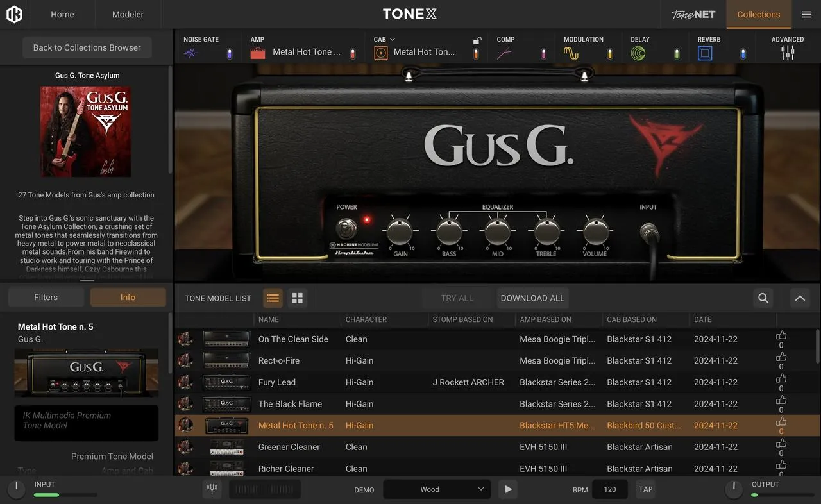
Task: Expand the CAB dropdown chevron
Action: click(x=393, y=40)
